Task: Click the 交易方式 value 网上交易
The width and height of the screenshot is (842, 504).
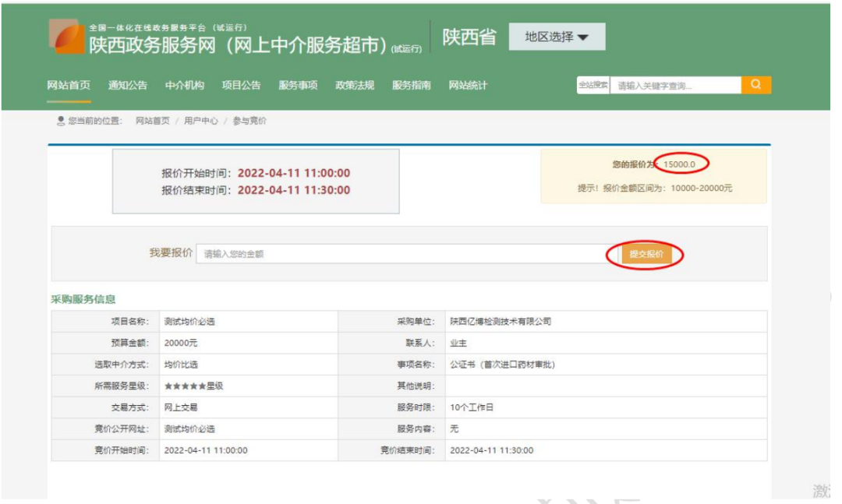Action: click(x=181, y=407)
